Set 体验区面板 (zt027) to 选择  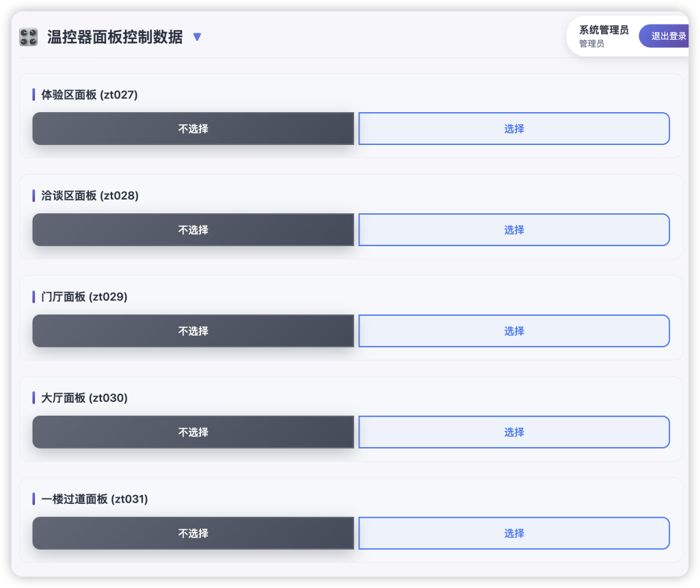[x=514, y=129]
